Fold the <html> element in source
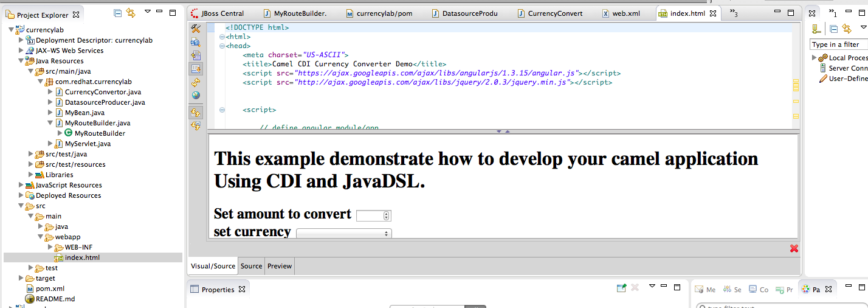Viewport: 868px width, 308px height. point(222,37)
